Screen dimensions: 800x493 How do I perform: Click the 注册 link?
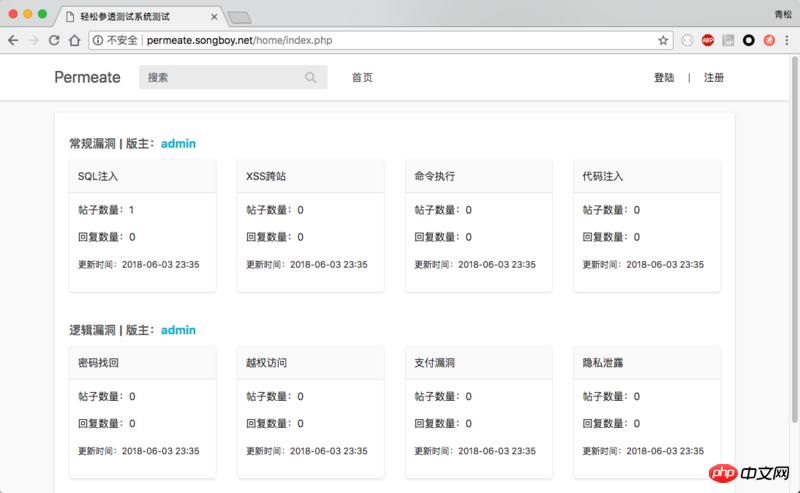click(714, 77)
